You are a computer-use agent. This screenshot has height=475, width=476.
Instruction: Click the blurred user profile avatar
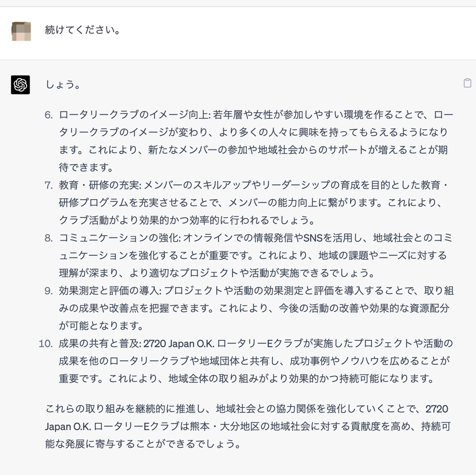coord(21,31)
